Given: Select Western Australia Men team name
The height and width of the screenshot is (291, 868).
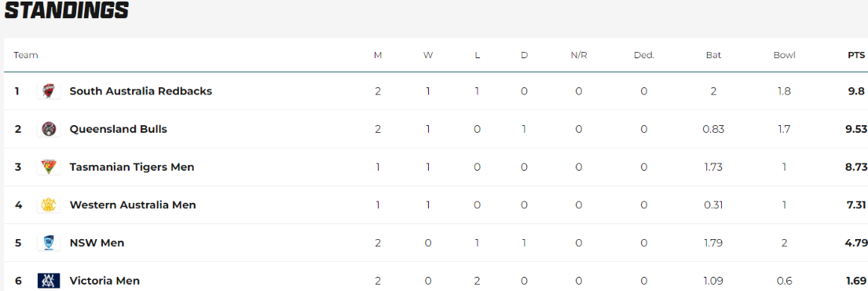Looking at the screenshot, I should tap(133, 205).
